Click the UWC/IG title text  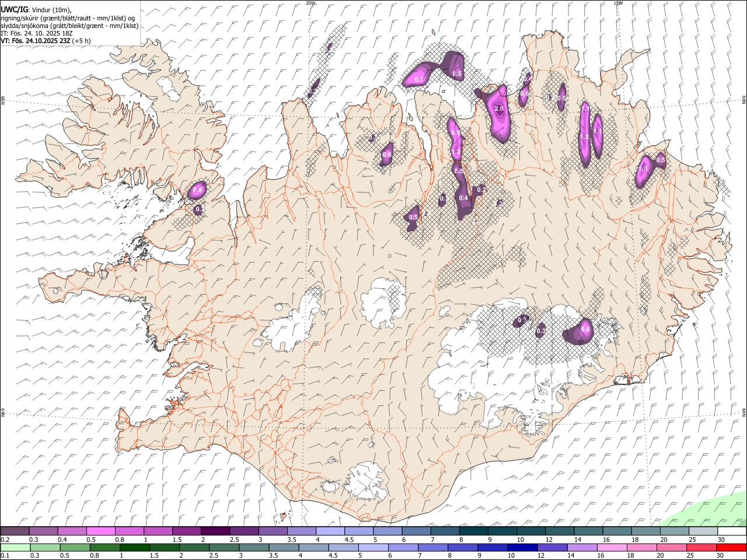[14, 9]
